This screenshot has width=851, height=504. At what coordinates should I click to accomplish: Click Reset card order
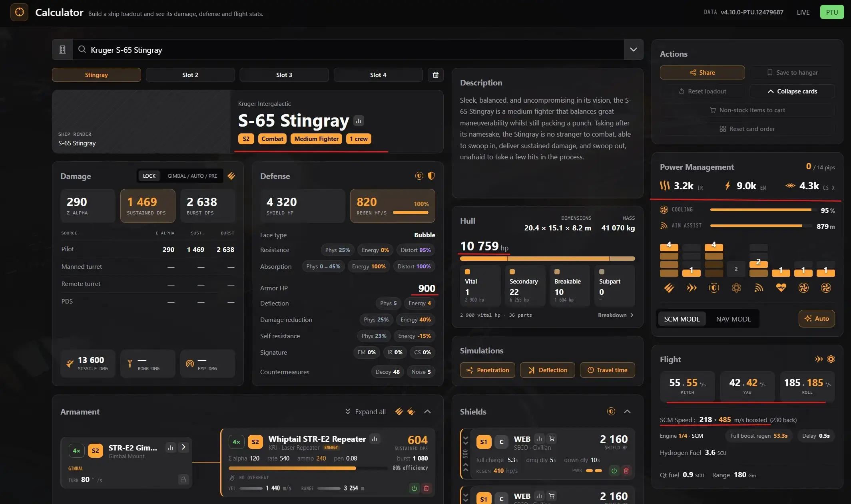tap(747, 129)
